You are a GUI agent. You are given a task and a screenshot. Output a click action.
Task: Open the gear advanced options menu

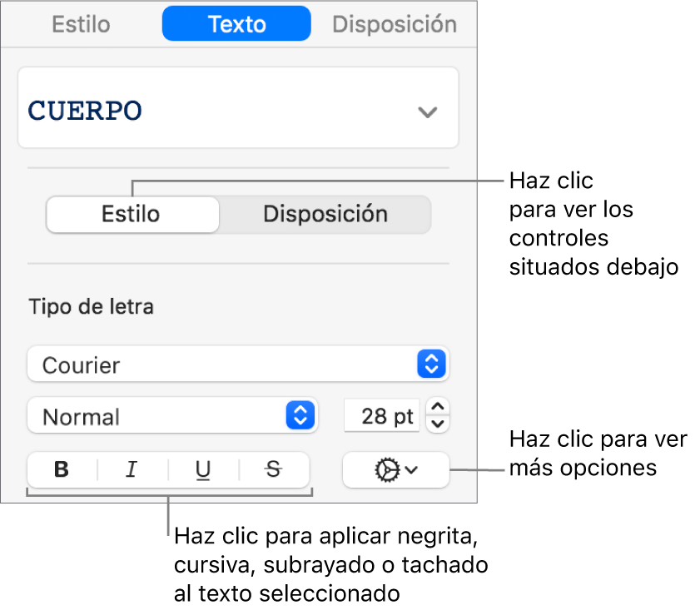coord(396,470)
